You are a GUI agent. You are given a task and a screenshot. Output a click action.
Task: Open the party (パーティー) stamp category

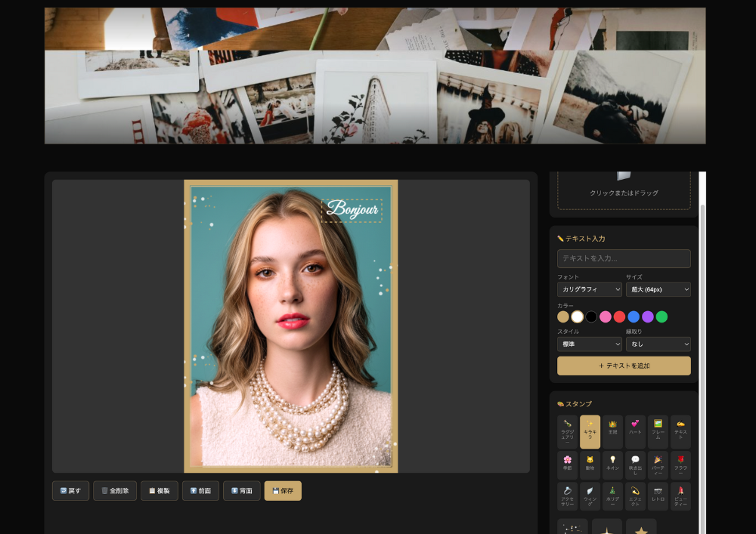[658, 465]
